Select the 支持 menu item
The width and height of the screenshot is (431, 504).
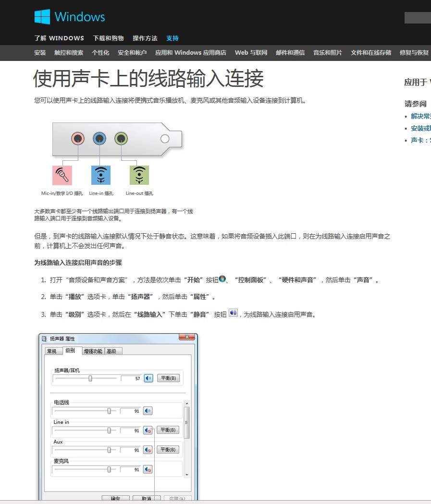click(172, 38)
